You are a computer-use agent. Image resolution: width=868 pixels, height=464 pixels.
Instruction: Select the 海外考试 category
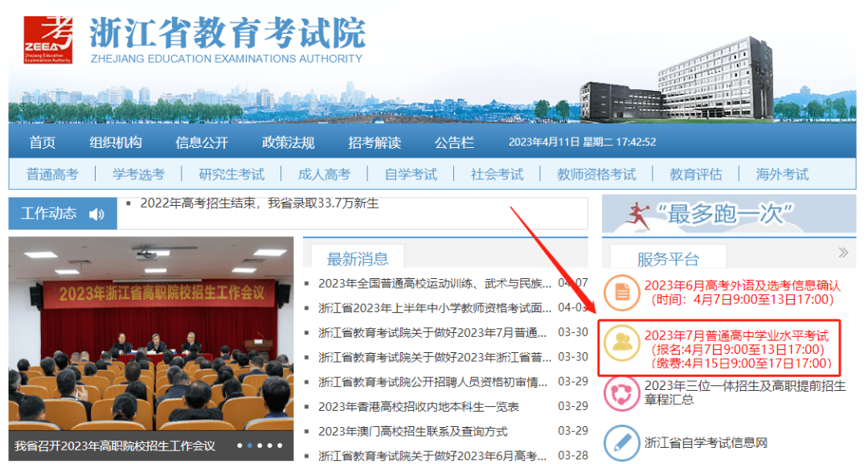(782, 175)
